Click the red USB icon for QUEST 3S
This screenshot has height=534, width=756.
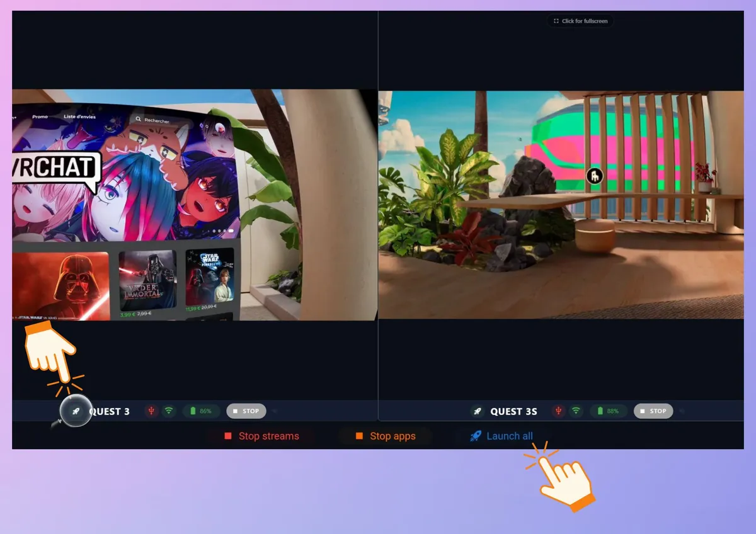coord(558,411)
